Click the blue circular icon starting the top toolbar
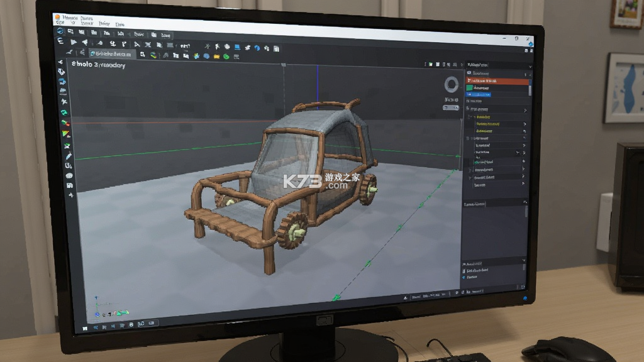The height and width of the screenshot is (362, 644). point(60,31)
